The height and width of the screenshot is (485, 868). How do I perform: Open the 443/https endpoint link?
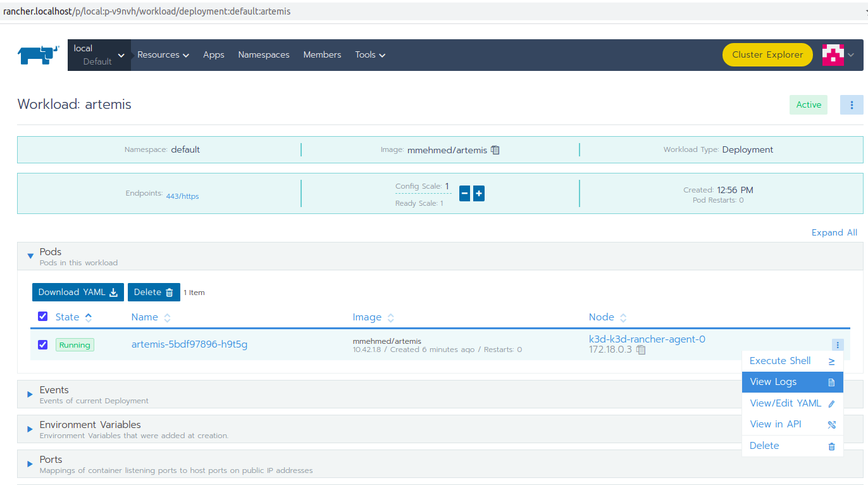182,196
